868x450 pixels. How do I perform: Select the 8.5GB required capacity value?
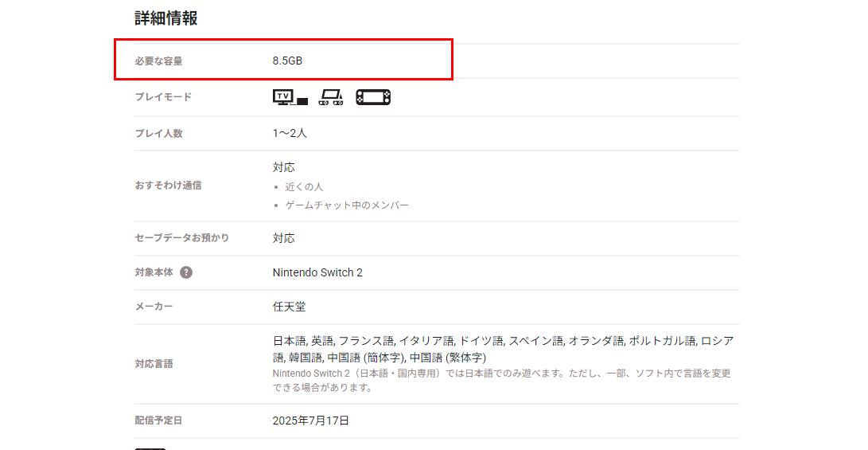click(x=287, y=61)
